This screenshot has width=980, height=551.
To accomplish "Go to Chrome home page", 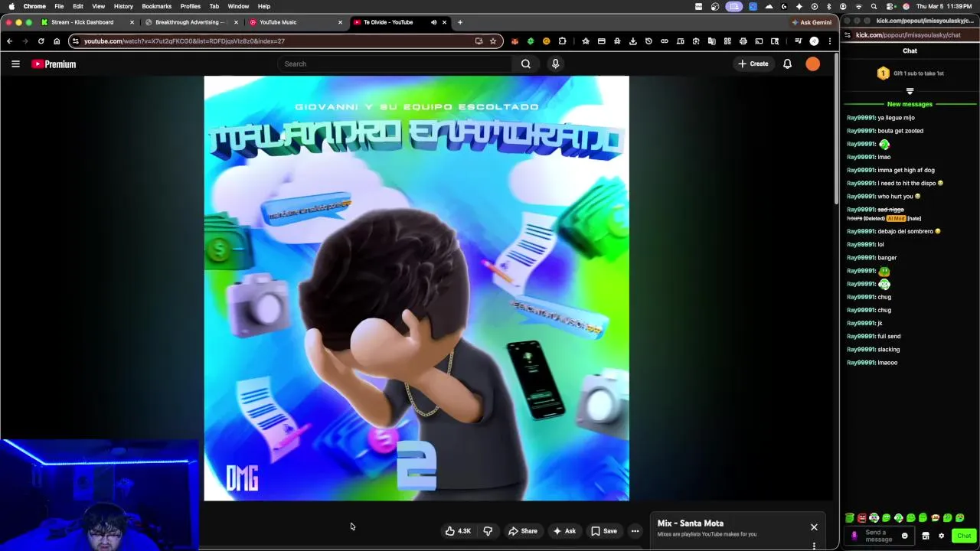I will coord(57,41).
